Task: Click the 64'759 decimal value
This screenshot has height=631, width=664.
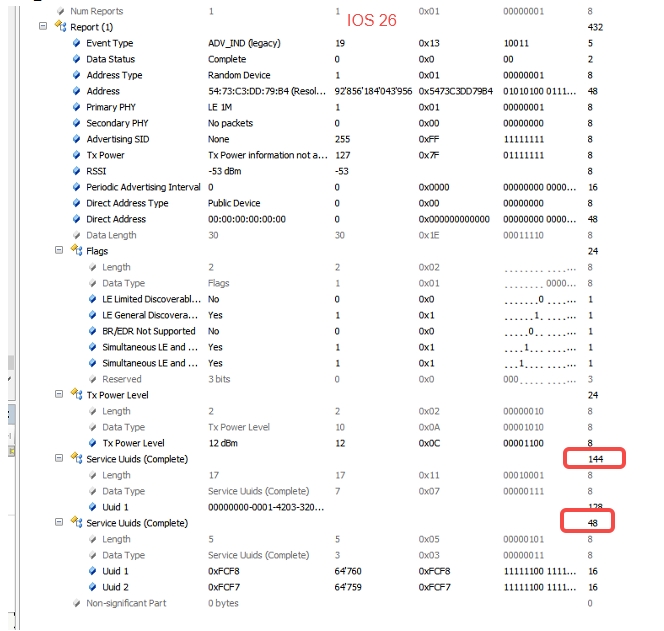Action: click(x=348, y=587)
